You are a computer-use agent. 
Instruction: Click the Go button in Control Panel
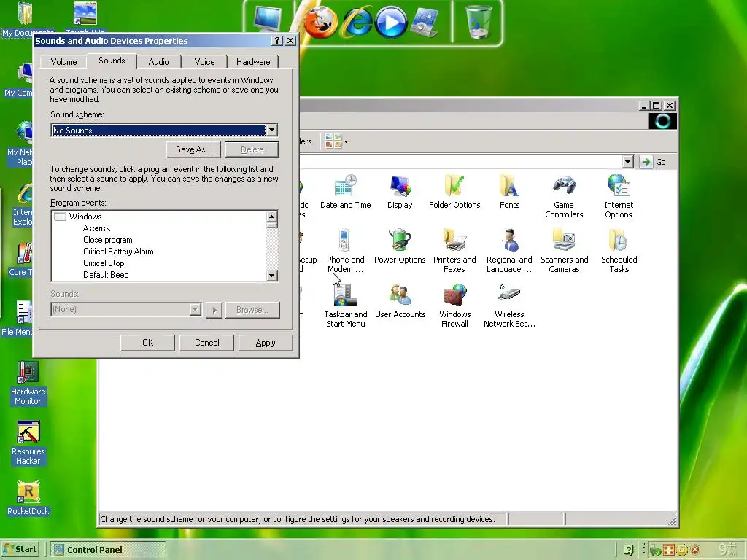point(654,162)
